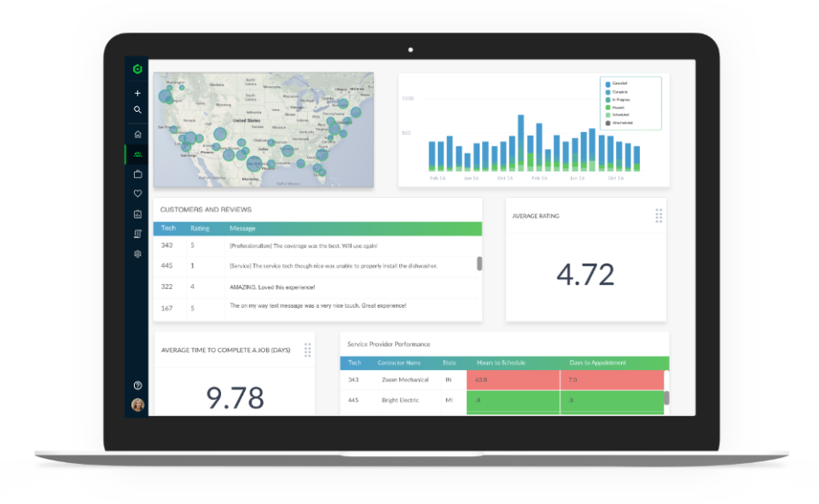Screen dimensions: 819x504
Task: Sort reviews by the Rating column
Action: [x=199, y=228]
